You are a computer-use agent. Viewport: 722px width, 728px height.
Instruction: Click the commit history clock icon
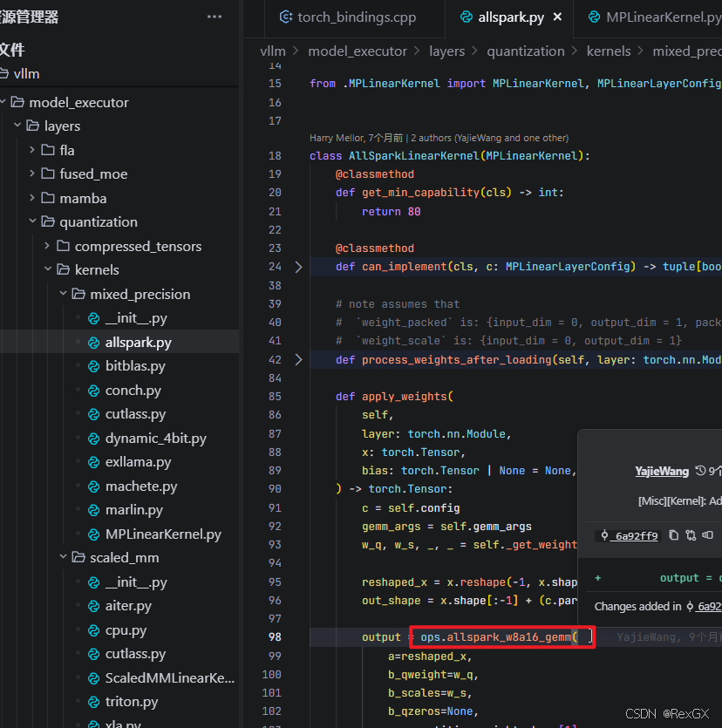click(x=700, y=471)
